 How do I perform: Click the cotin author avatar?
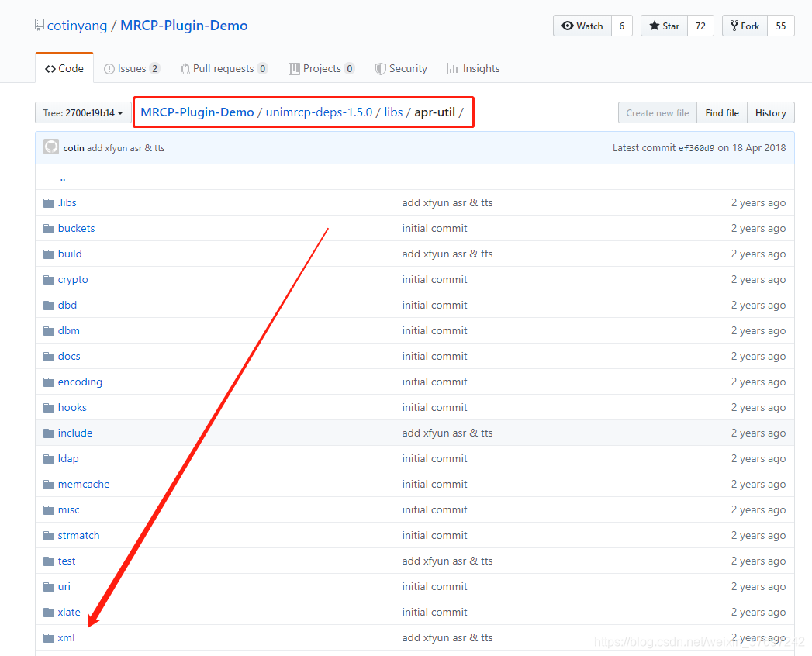point(51,147)
